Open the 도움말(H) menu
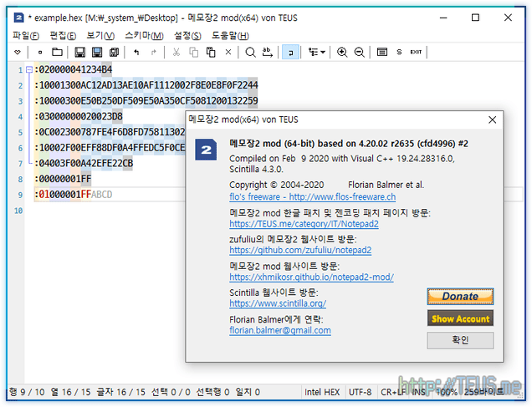Viewport: 532px width, 407px height. 230,36
